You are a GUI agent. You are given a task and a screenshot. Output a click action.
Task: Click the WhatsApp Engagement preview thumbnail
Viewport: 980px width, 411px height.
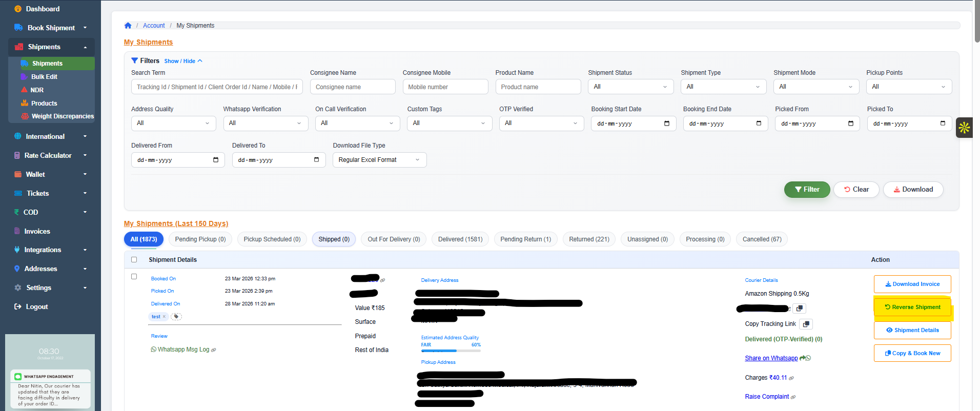click(50, 372)
